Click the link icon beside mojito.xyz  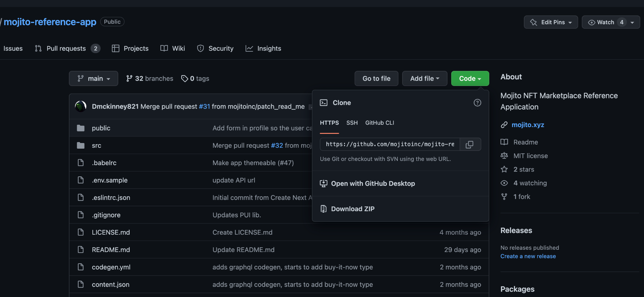(x=504, y=125)
